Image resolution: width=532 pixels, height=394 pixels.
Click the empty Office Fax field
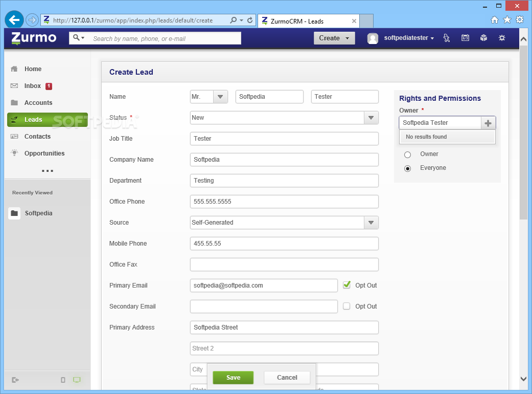[x=284, y=265]
